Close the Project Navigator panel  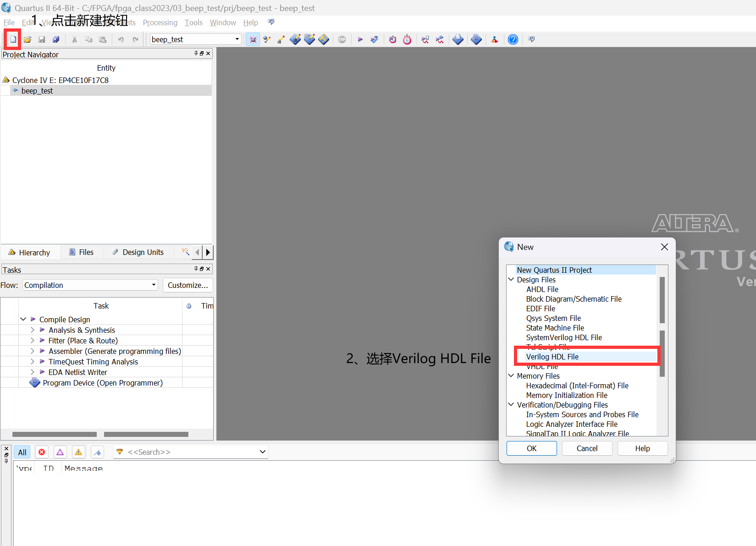coord(208,54)
